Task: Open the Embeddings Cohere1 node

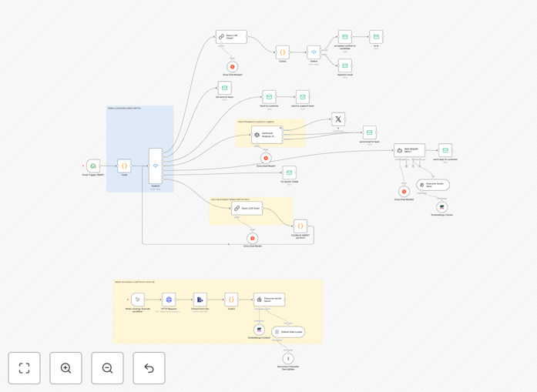Action: pyautogui.click(x=259, y=330)
